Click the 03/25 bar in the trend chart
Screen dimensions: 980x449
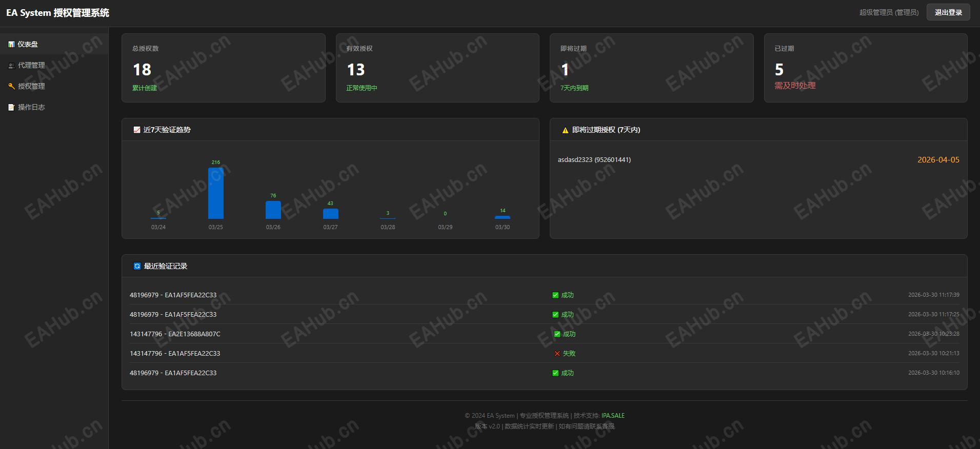(216, 193)
